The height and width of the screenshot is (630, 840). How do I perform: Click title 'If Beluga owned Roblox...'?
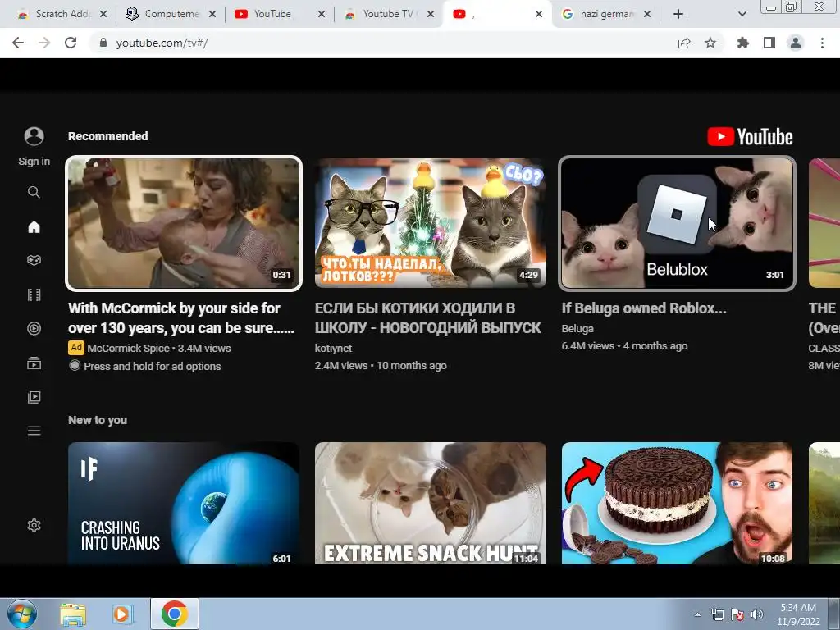point(644,308)
